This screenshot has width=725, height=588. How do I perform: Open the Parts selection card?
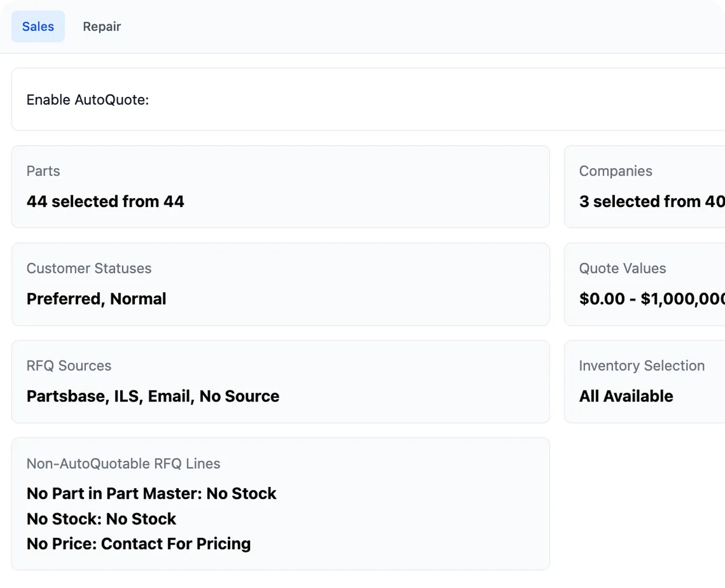[281, 186]
